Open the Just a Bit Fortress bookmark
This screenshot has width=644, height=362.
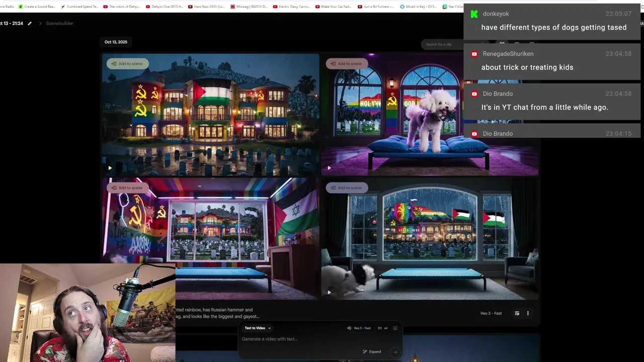tap(377, 7)
